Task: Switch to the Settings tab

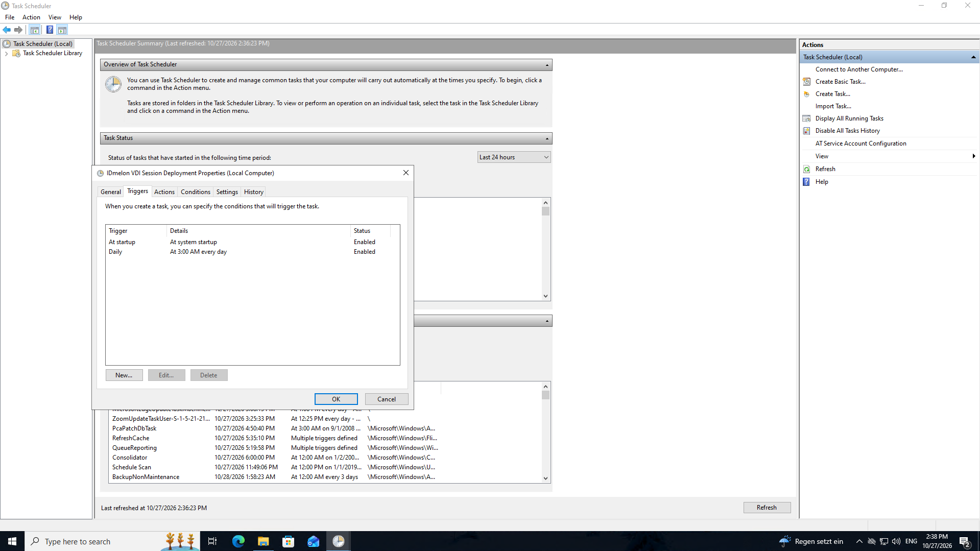Action: click(227, 192)
